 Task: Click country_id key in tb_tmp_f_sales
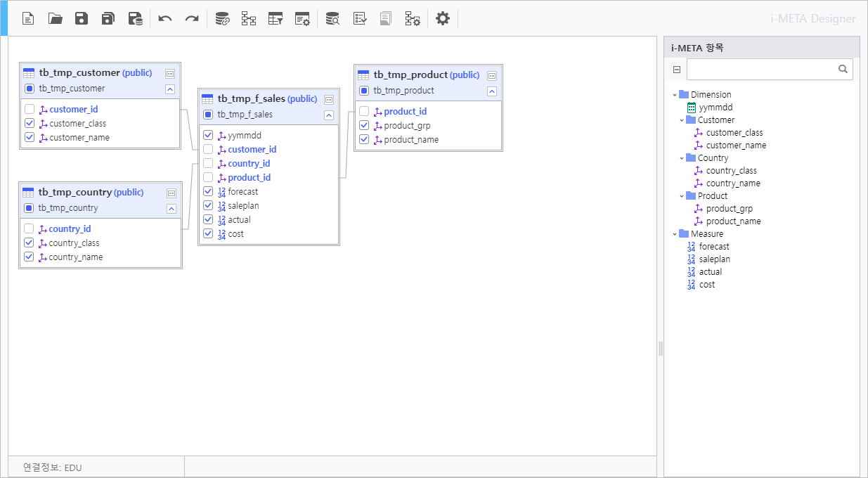click(249, 163)
